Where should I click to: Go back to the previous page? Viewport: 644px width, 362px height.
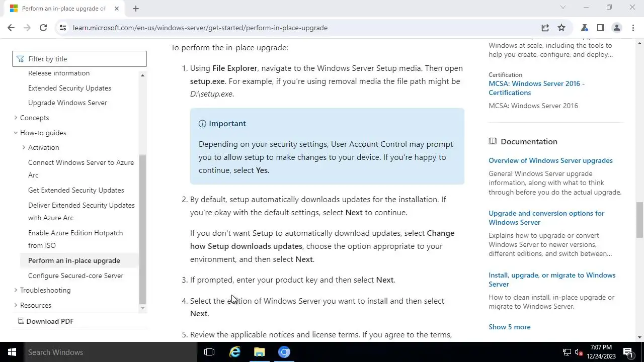click(x=11, y=28)
